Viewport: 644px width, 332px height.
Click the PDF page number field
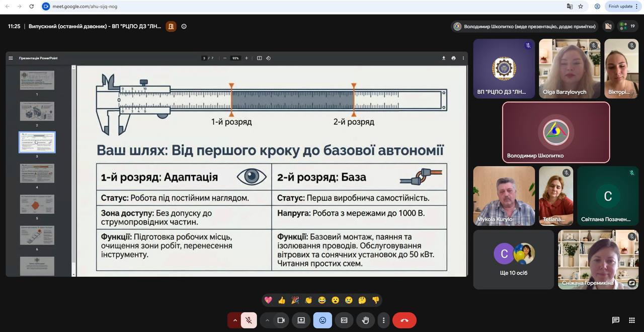point(204,58)
